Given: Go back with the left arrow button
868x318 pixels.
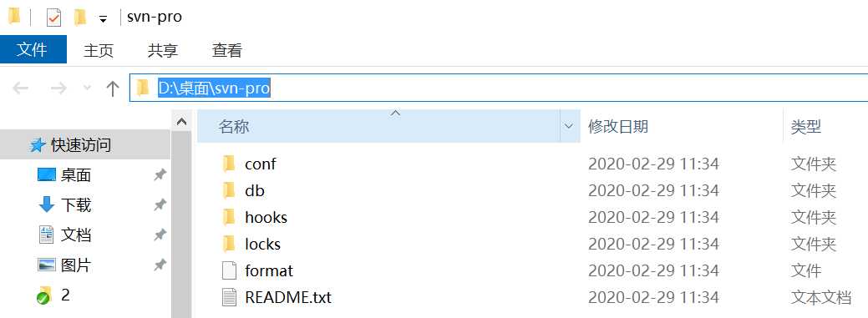Looking at the screenshot, I should point(21,88).
